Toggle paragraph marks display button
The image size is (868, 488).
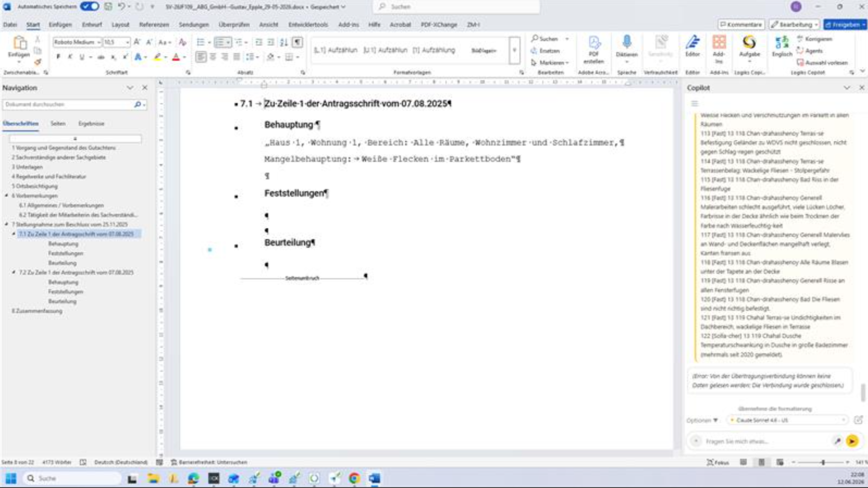tap(298, 42)
